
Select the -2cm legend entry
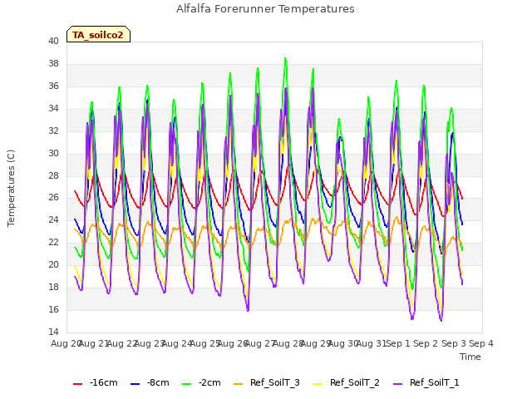(x=201, y=383)
